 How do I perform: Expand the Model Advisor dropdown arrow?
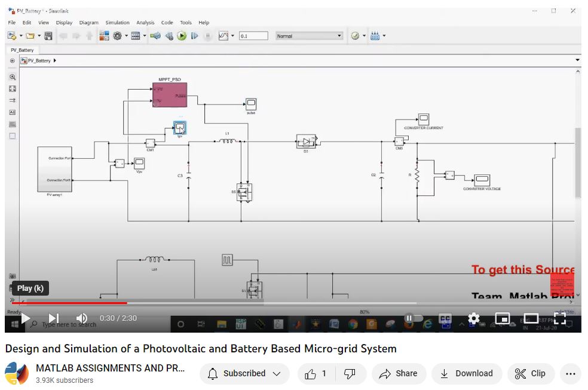(364, 36)
